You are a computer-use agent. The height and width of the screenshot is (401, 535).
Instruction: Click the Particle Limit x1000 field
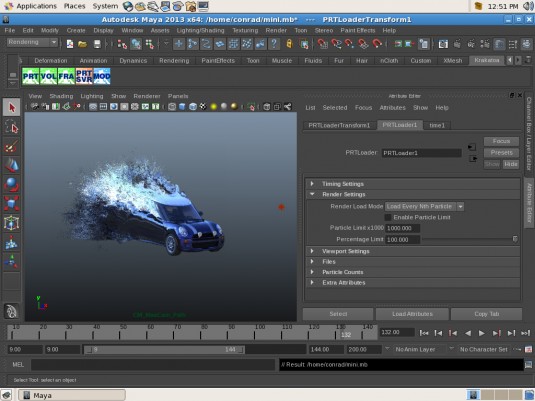coord(403,228)
